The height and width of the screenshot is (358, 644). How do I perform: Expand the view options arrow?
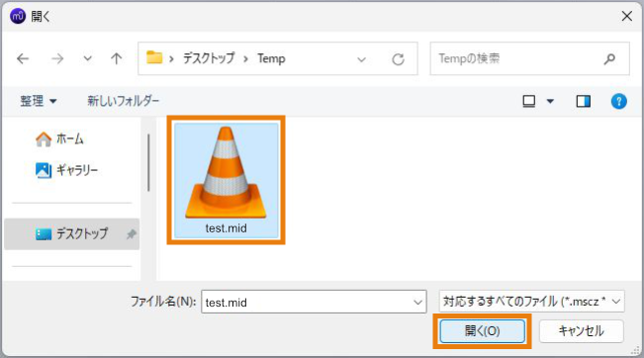pyautogui.click(x=550, y=101)
